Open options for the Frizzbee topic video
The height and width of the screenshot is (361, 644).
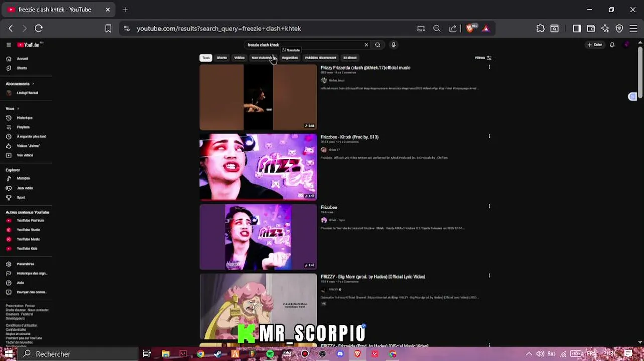[x=489, y=206]
